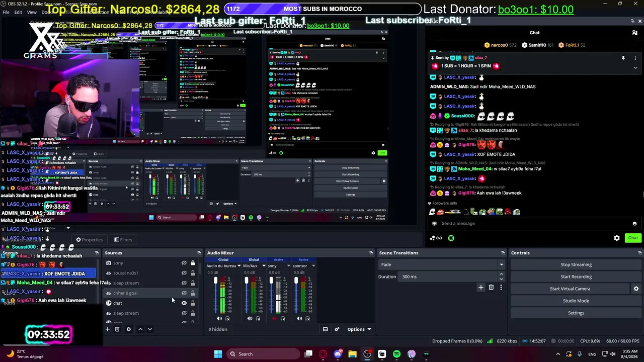
Task: Open File Explorer from the taskbar
Action: [352, 354]
